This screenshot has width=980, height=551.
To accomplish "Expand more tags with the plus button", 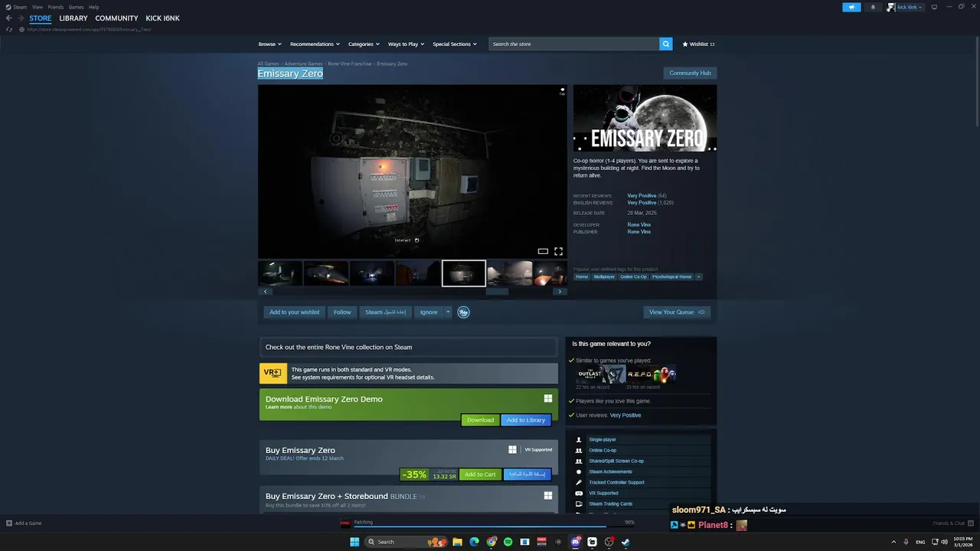I will (698, 277).
